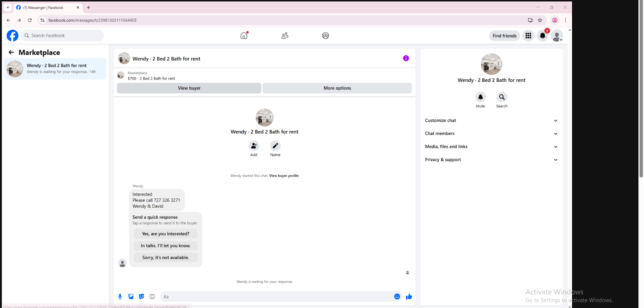The image size is (644, 308).
Task: Attach a file with the photo icon
Action: [131, 297]
